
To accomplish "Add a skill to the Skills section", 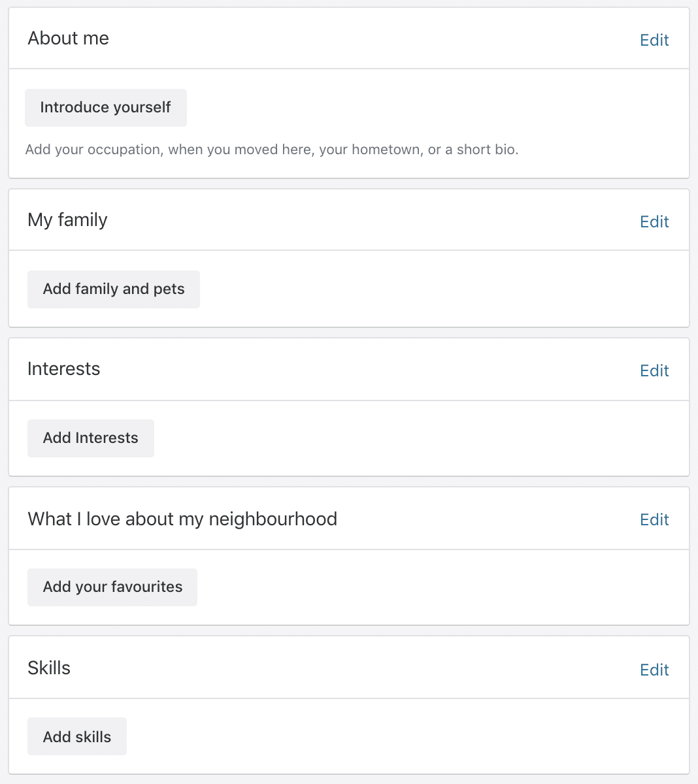I will [x=76, y=736].
